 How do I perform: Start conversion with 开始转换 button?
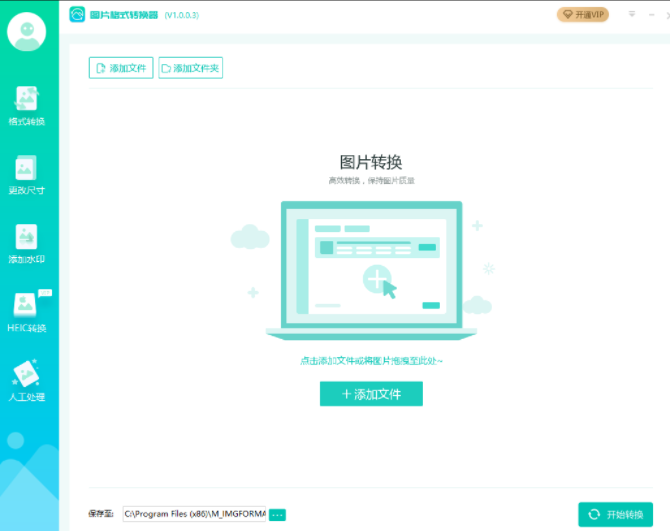click(615, 514)
